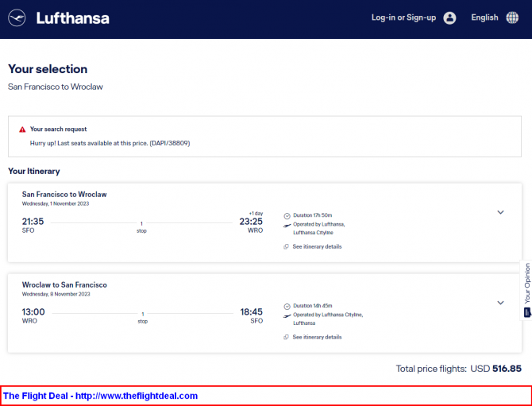This screenshot has height=406, width=532.
Task: Open the English language selector
Action: 484,17
